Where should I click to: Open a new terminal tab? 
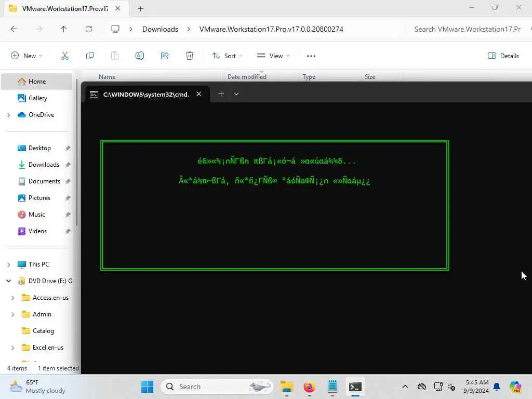coord(221,94)
